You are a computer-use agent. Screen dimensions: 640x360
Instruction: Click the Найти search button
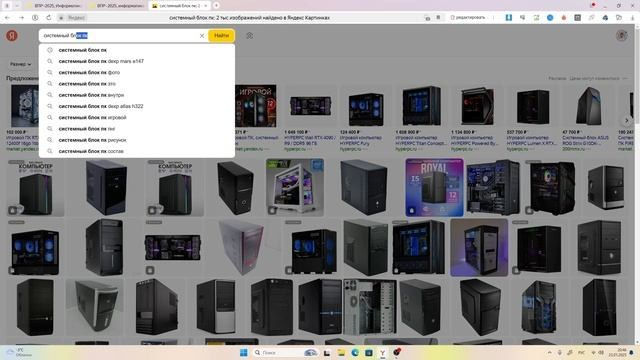(221, 36)
